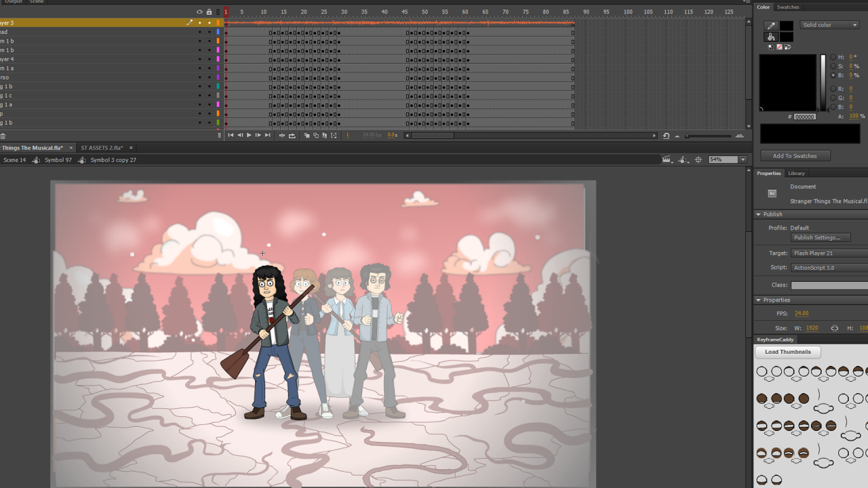Toggle the Loop playback icon

tap(292, 136)
